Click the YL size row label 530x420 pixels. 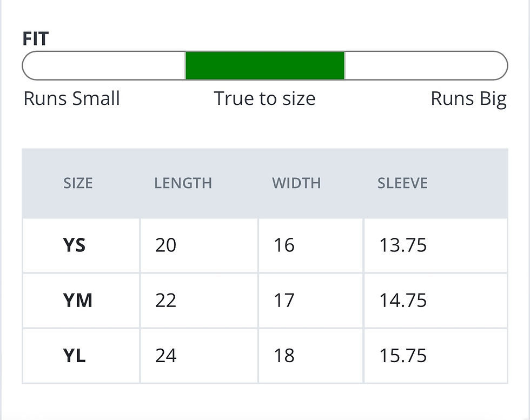tap(75, 356)
